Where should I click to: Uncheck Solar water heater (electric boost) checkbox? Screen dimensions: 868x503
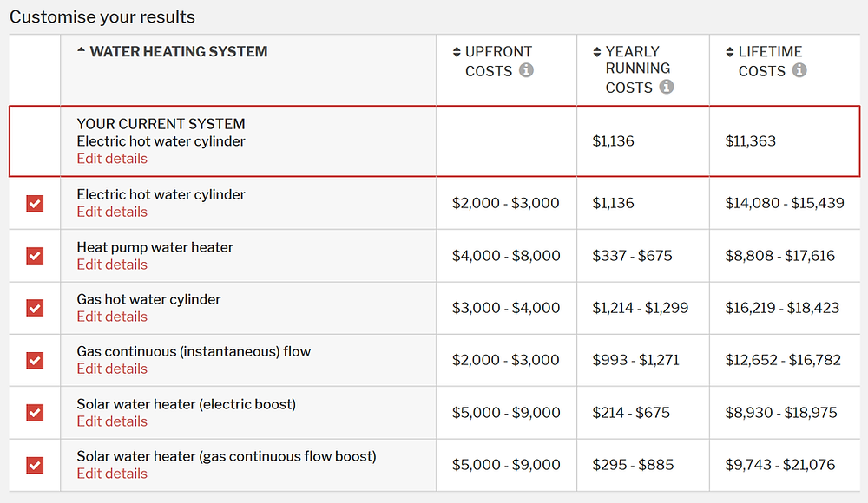pos(35,413)
